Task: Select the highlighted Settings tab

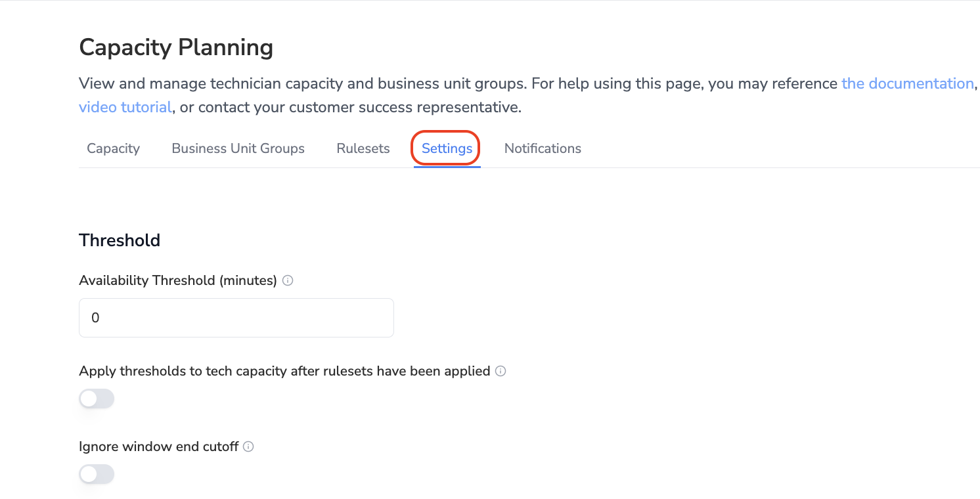Action: [447, 148]
